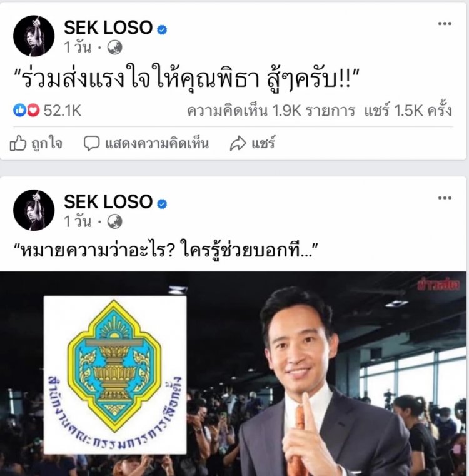Click the globe privacy icon on the first post
Screen dimensions: 469x476
tap(115, 48)
